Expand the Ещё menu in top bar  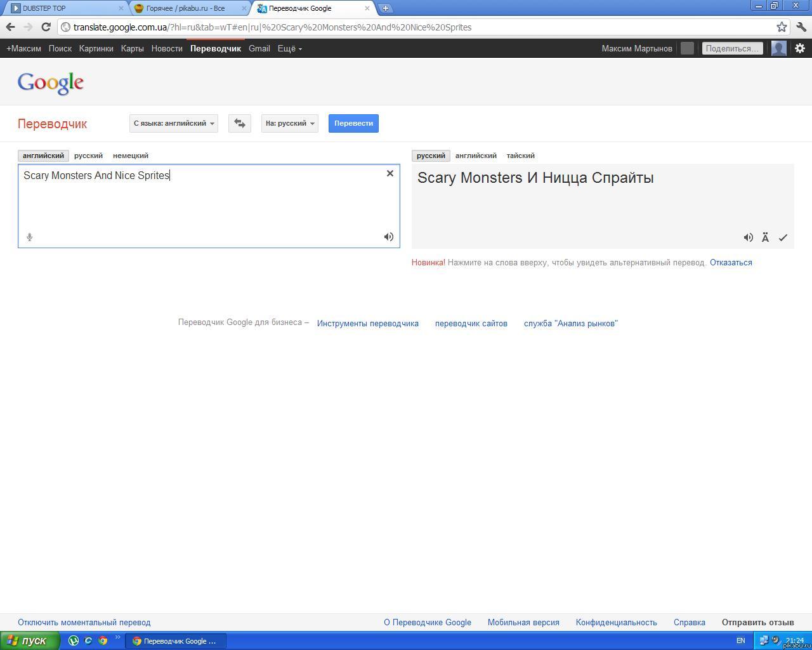pos(289,48)
